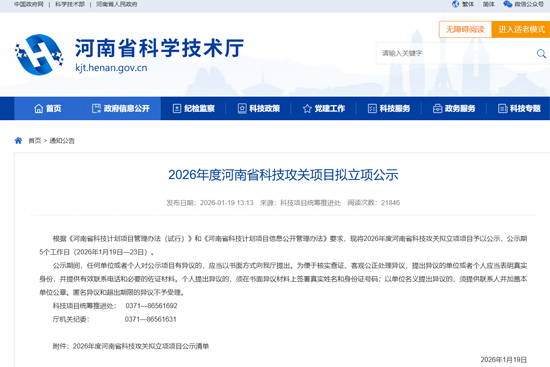Switch to 进入适老模式

click(x=521, y=29)
